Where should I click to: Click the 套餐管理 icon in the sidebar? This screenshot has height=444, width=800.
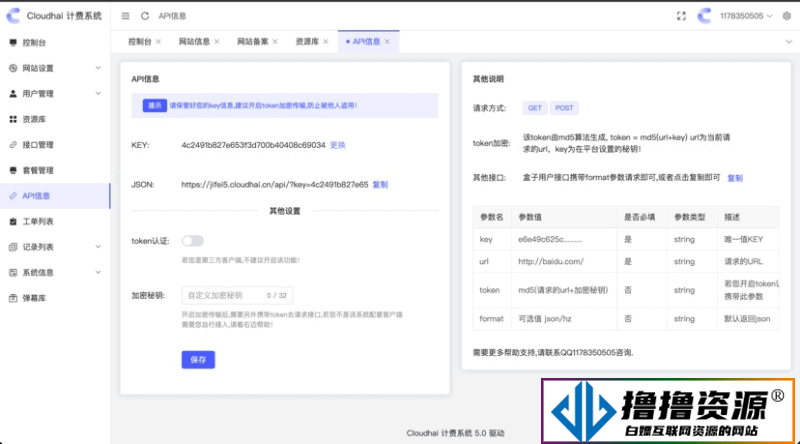click(13, 170)
